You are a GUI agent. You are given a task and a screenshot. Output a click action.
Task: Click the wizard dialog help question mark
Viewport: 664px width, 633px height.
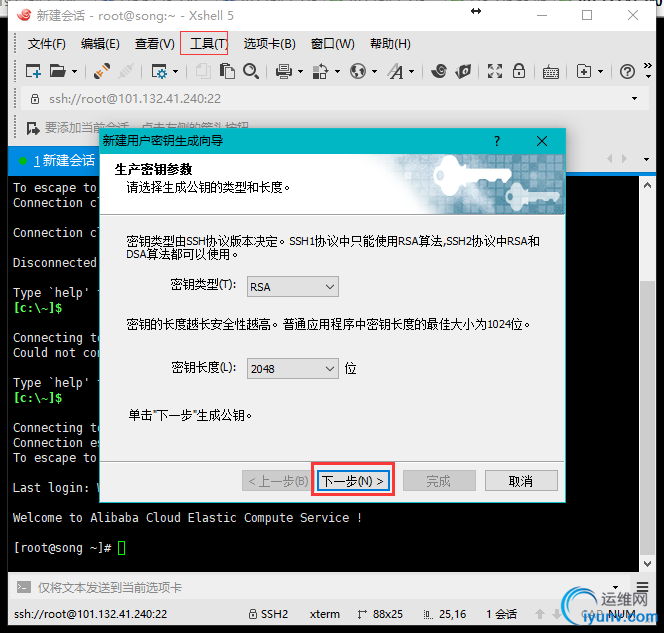pos(497,141)
